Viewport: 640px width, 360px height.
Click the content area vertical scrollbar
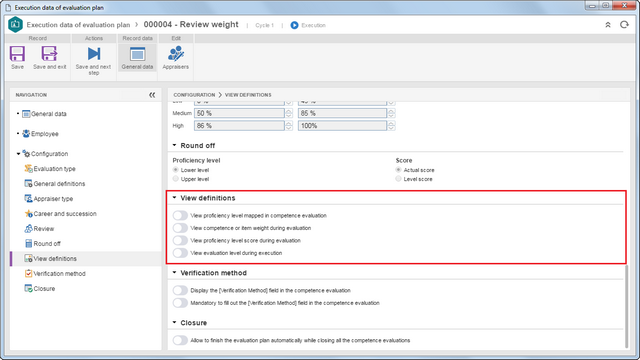pos(627,306)
